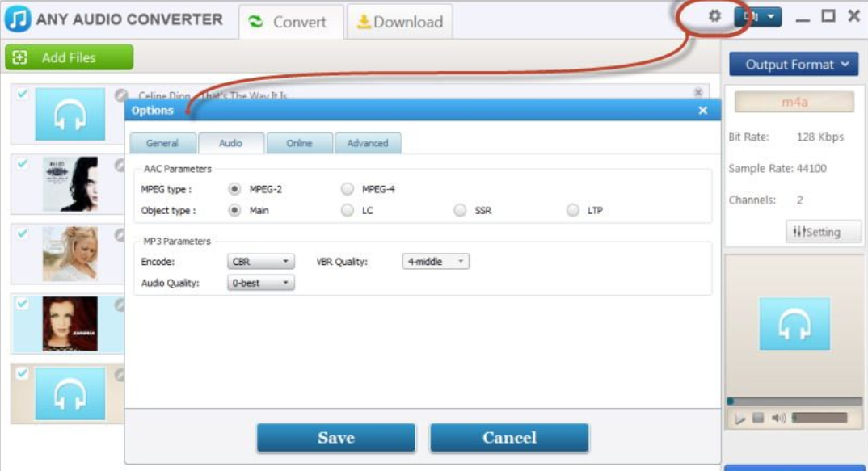
Task: Open the Audio Quality 0-best dropdown
Action: 261,283
